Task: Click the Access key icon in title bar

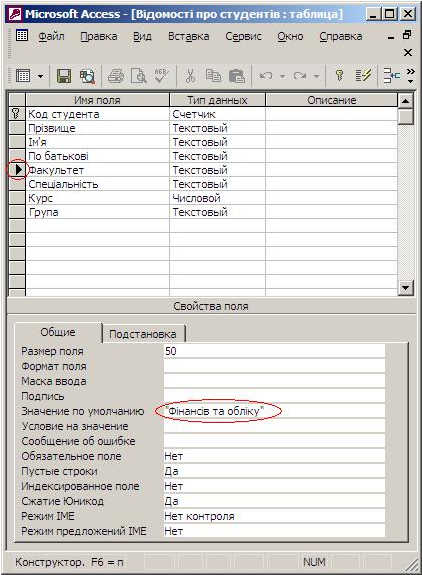Action: coord(15,14)
